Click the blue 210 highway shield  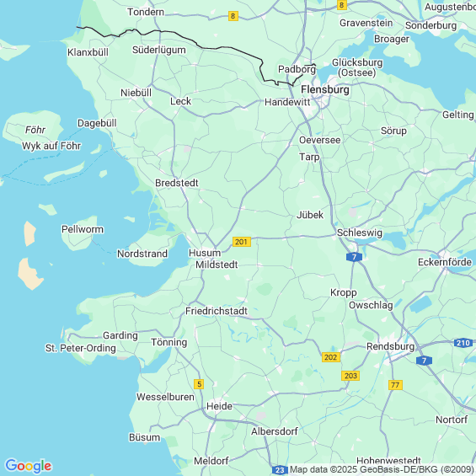(x=463, y=343)
